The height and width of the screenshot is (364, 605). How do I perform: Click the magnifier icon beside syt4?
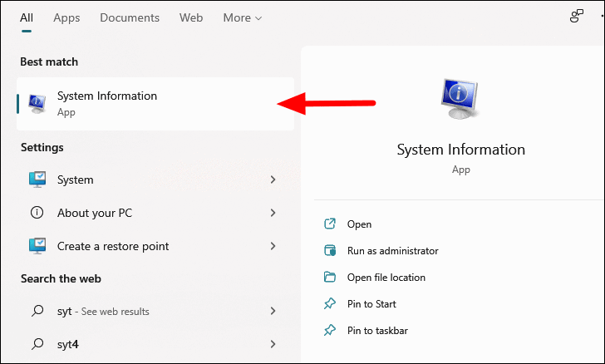click(37, 344)
